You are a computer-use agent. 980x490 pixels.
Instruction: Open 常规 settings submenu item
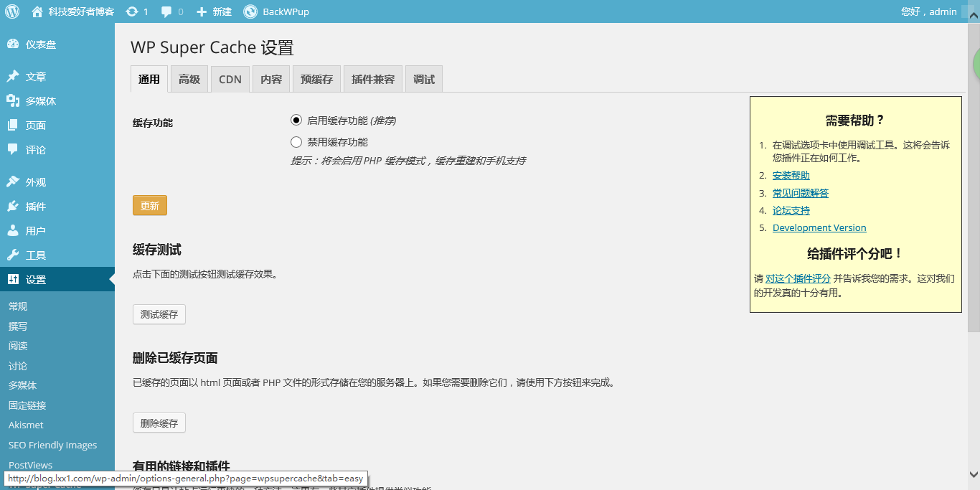pyautogui.click(x=18, y=306)
